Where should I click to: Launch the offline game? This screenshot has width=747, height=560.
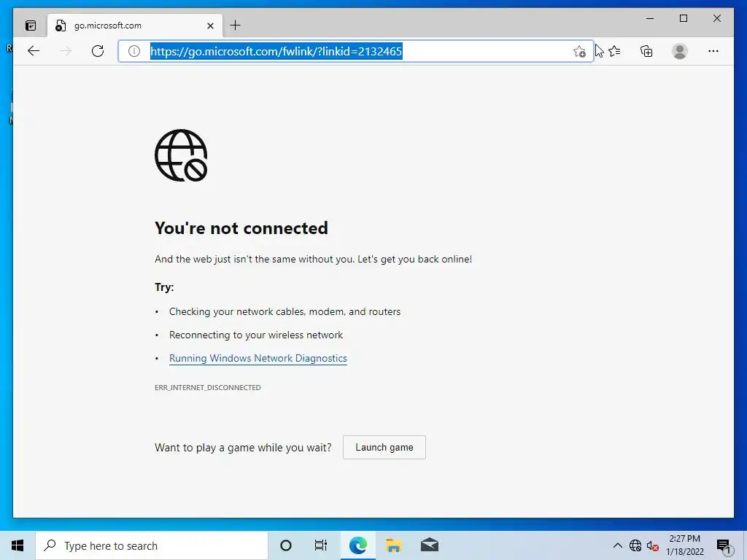coord(384,447)
